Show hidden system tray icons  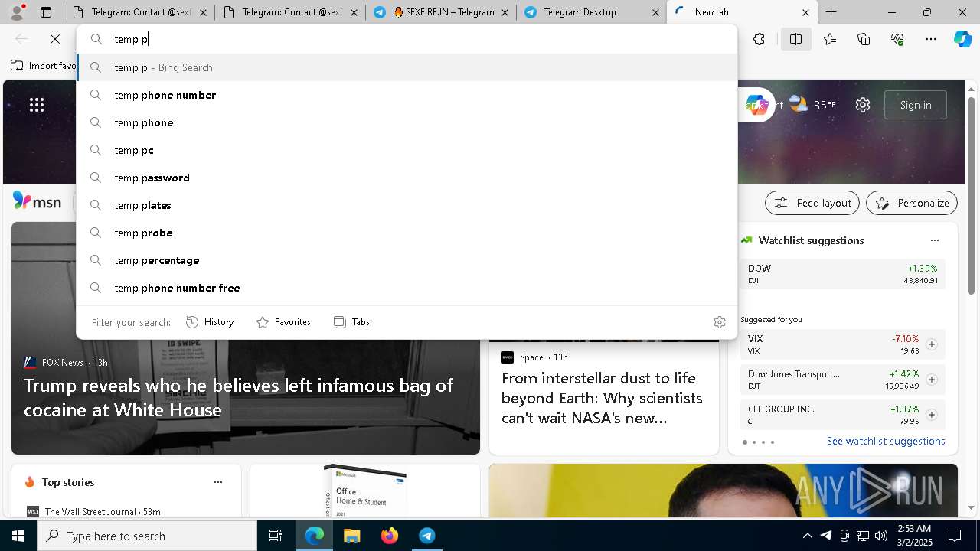click(x=807, y=536)
